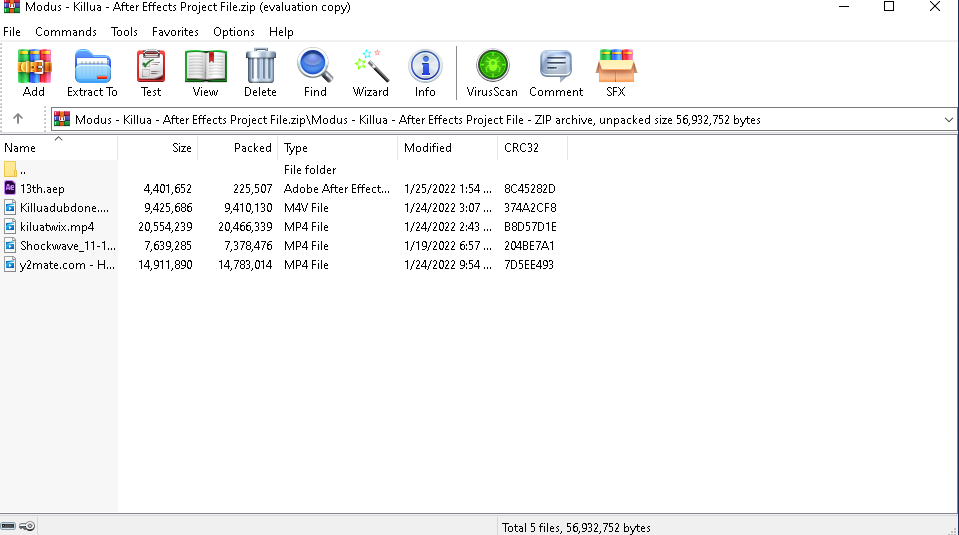
Task: Open the Options menu
Action: pyautogui.click(x=234, y=32)
